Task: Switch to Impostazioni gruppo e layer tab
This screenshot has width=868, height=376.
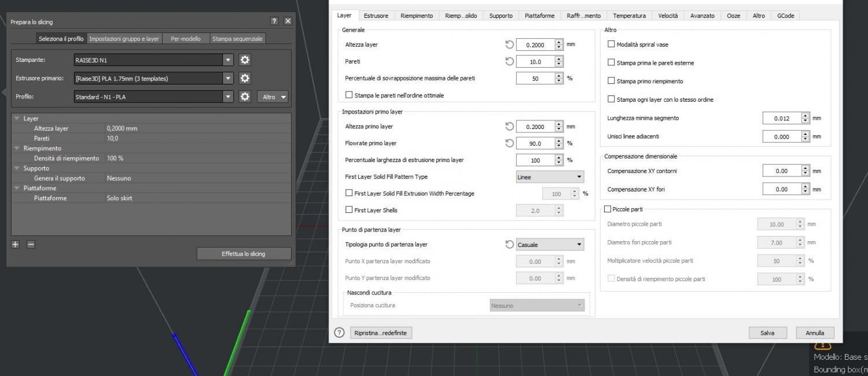Action: [124, 39]
